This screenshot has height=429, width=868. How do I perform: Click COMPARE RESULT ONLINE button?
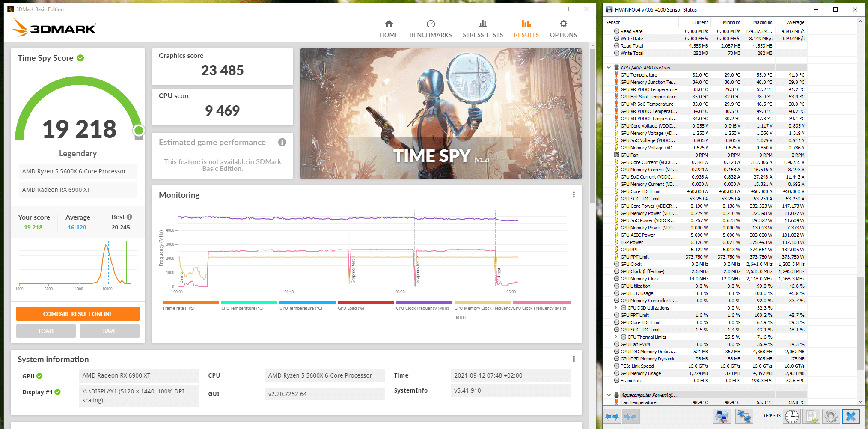(78, 314)
